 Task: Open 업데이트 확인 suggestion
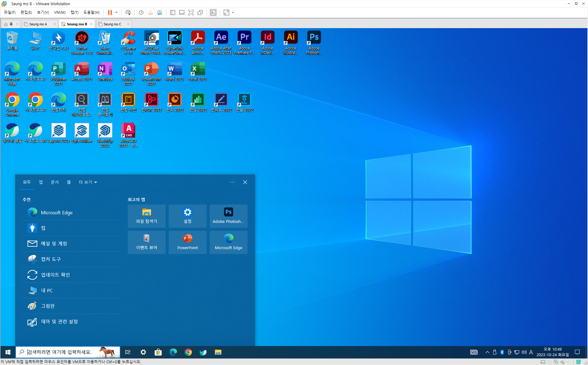click(x=71, y=275)
